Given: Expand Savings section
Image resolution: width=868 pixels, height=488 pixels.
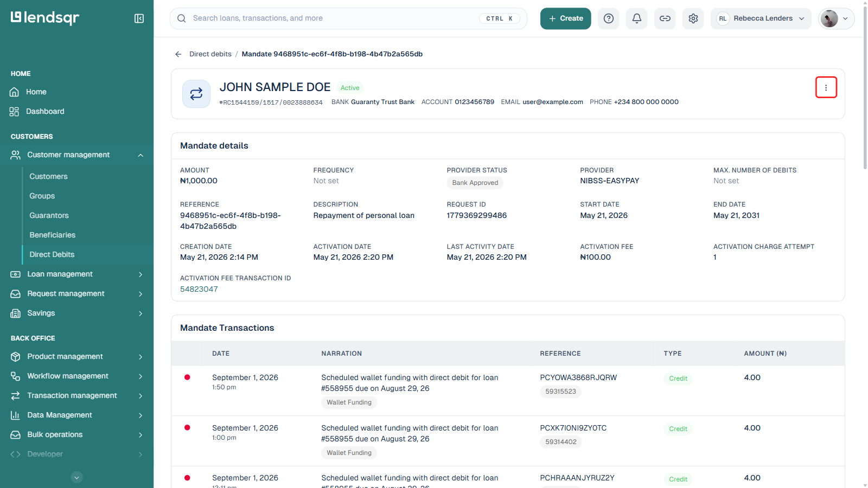Looking at the screenshot, I should 76,313.
